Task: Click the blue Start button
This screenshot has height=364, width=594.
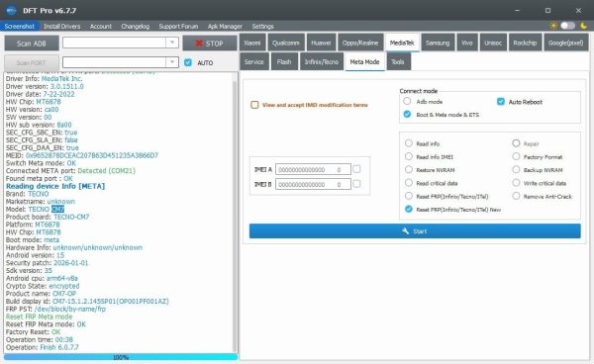Action: [x=415, y=230]
